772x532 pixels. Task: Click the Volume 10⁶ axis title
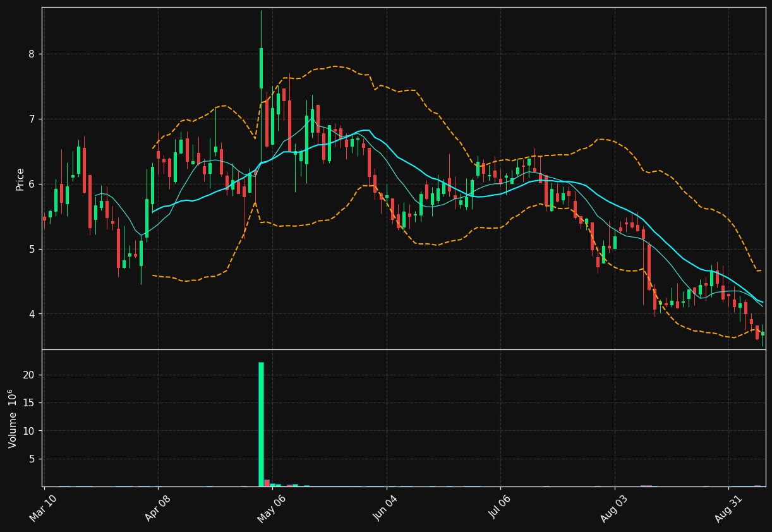(x=13, y=418)
